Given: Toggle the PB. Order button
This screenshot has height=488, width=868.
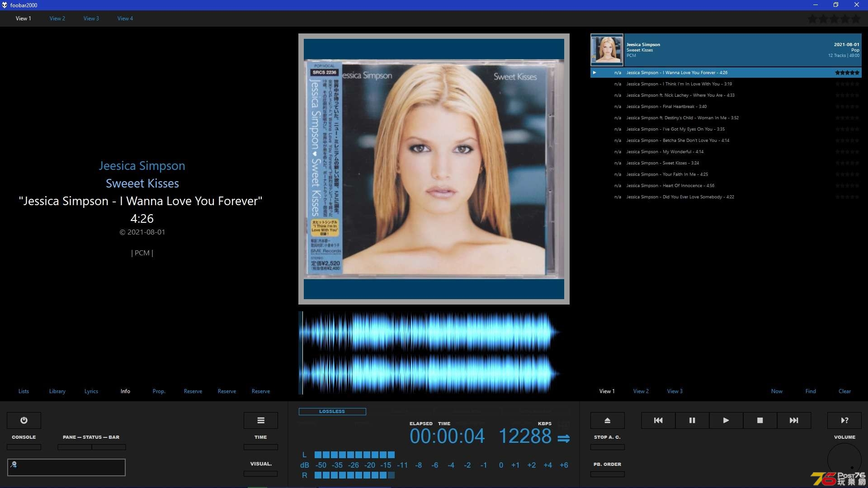Looking at the screenshot, I should point(608,474).
